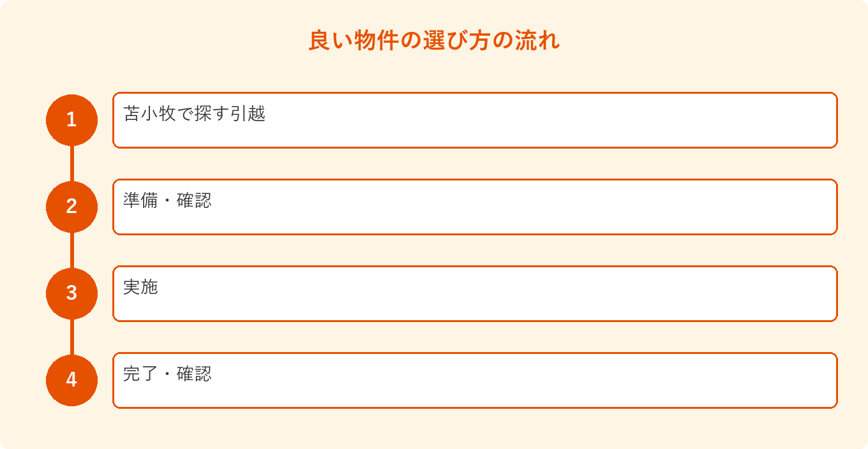Click the heading 良い物件の選び方の流れ
This screenshot has height=449, width=868.
click(434, 40)
